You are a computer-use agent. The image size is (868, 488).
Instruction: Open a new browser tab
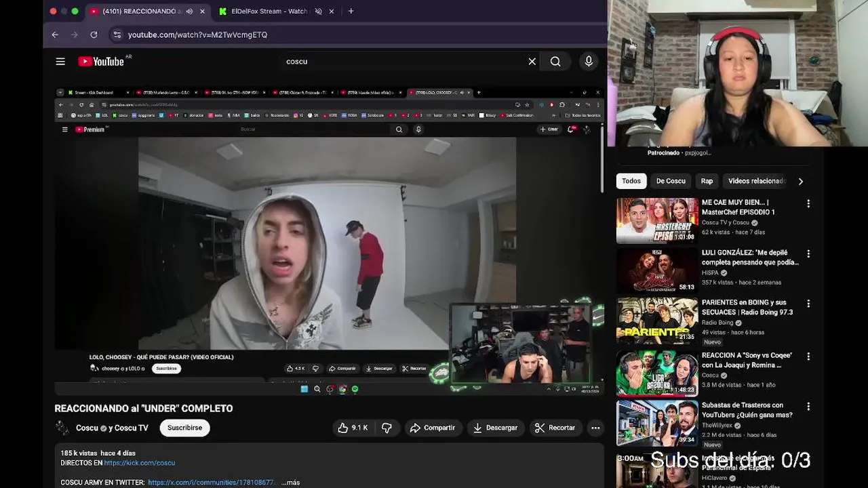click(x=351, y=12)
